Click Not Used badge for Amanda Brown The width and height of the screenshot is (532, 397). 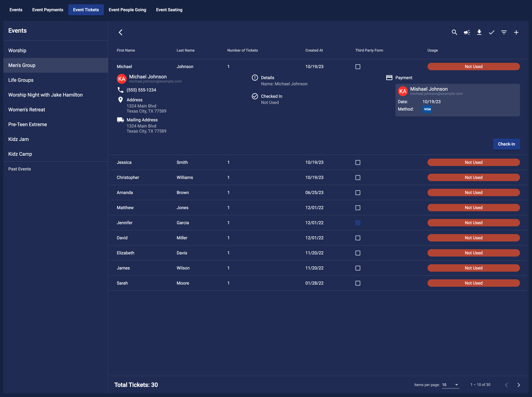click(x=473, y=192)
